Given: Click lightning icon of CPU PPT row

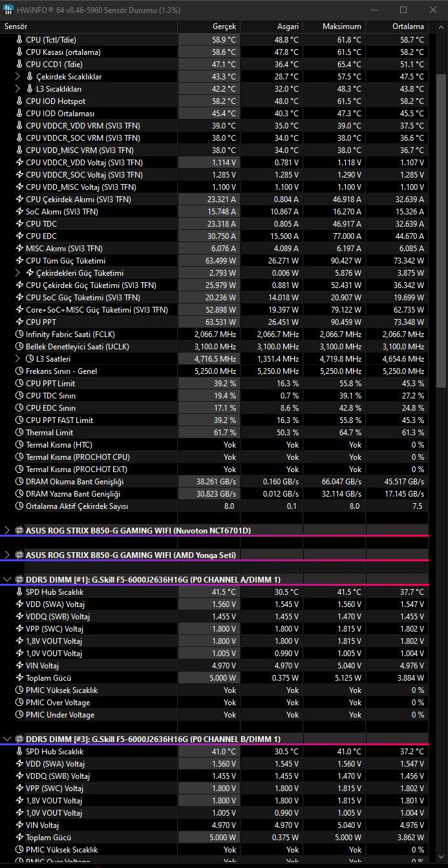Looking at the screenshot, I should (19, 322).
